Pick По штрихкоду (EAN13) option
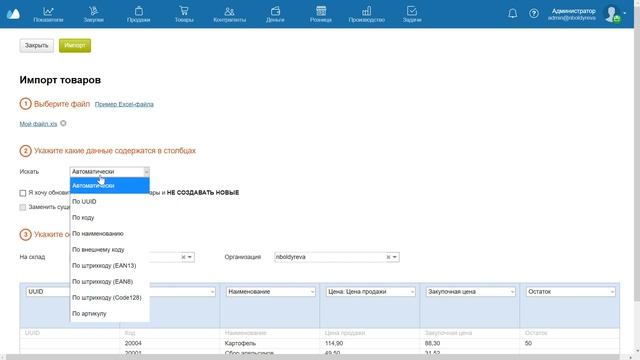 [x=109, y=266]
